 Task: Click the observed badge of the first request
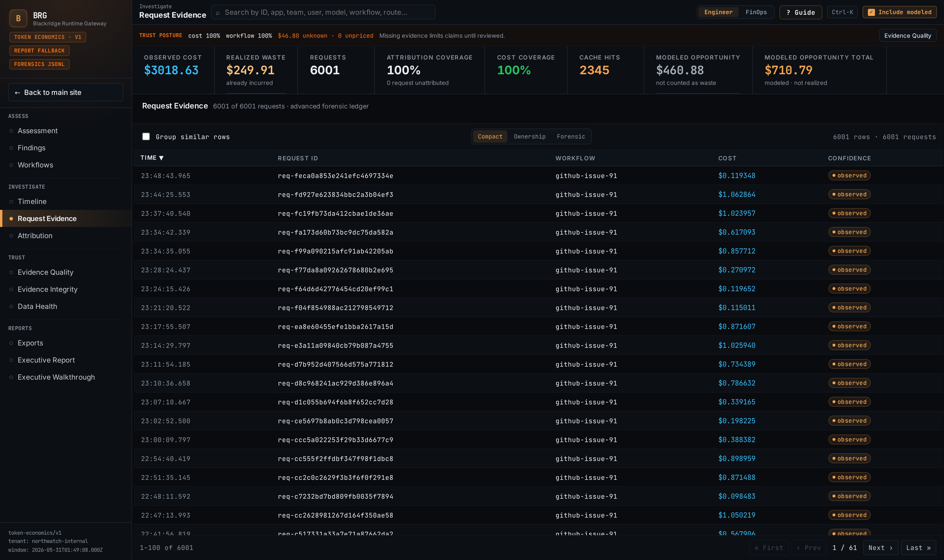[x=849, y=175]
